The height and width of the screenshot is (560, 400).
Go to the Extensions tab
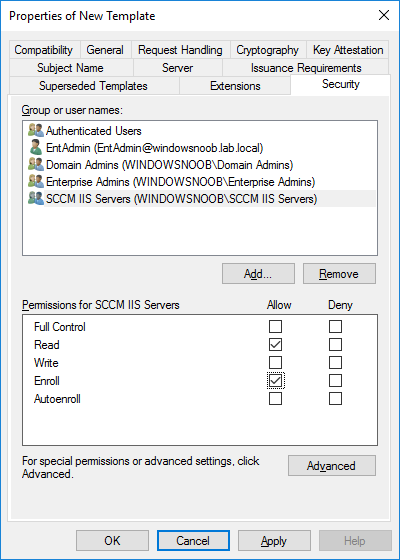235,86
